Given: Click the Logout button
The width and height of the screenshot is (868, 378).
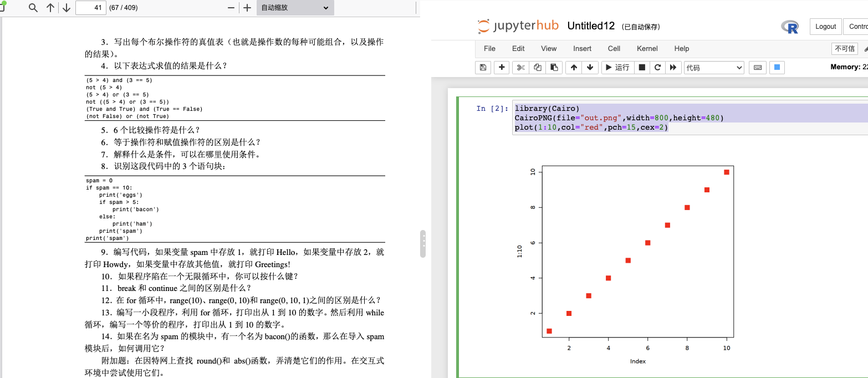Looking at the screenshot, I should point(825,27).
